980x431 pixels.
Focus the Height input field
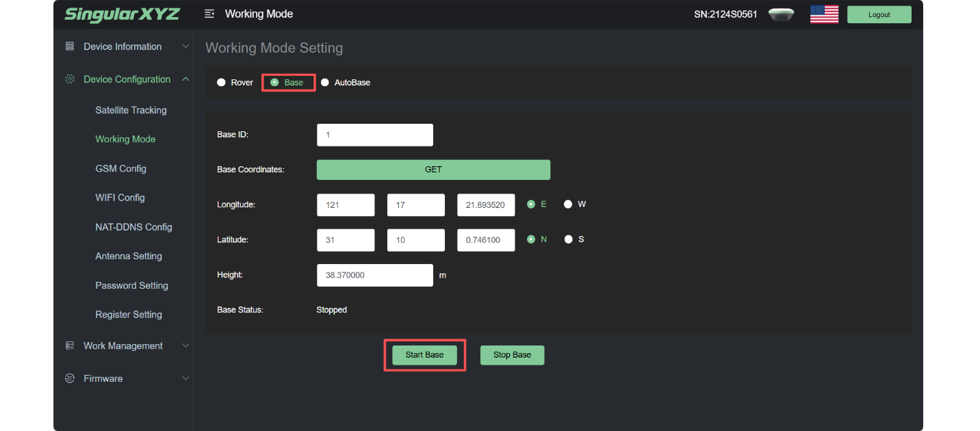375,275
